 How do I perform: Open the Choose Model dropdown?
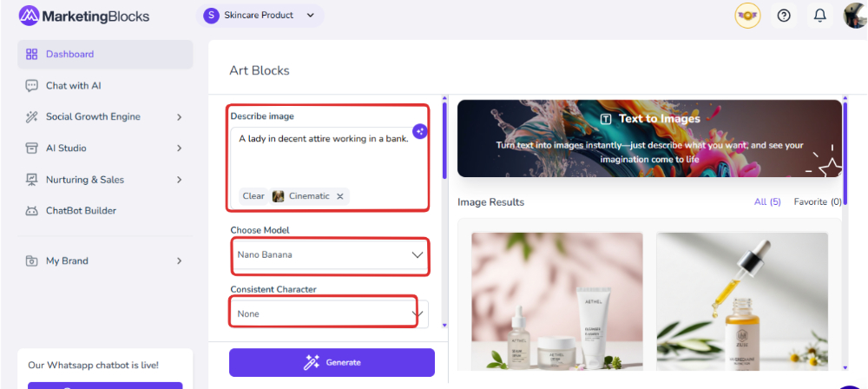point(329,255)
